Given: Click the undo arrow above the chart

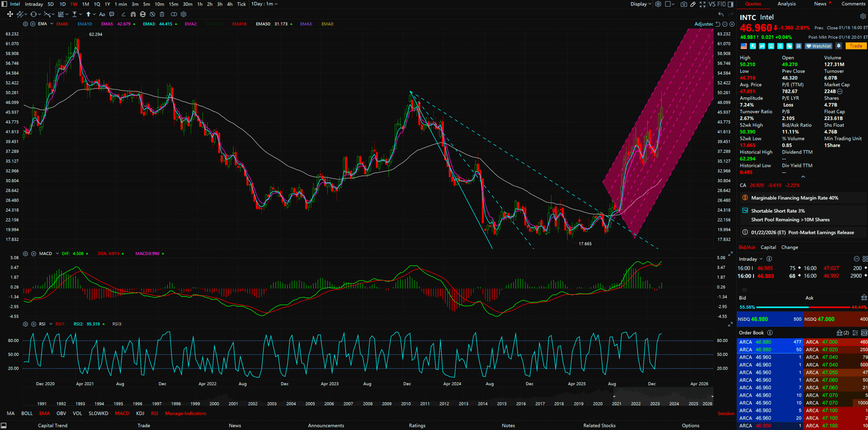Looking at the screenshot, I should click(x=720, y=15).
